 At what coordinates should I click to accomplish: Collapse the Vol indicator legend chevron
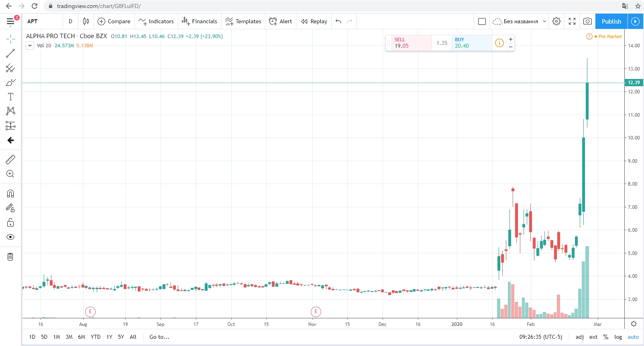pyautogui.click(x=30, y=45)
